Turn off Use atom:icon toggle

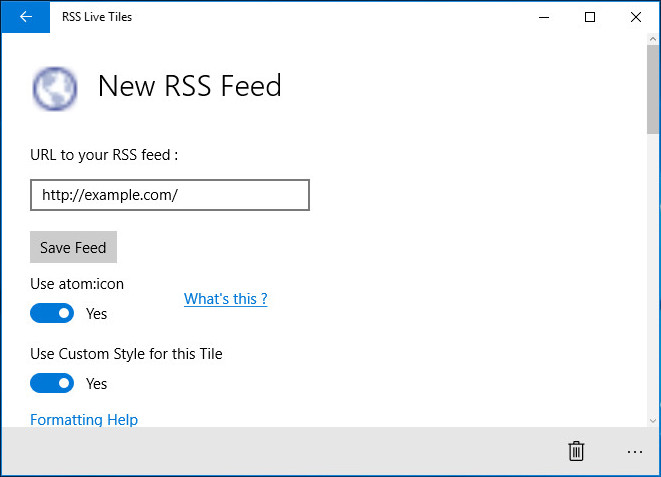[x=52, y=313]
